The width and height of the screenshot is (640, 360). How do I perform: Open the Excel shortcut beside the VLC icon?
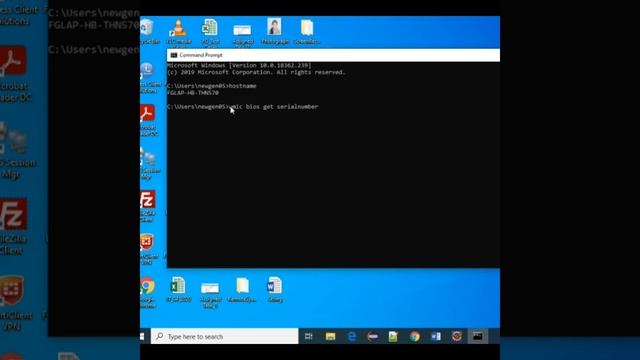(210, 31)
